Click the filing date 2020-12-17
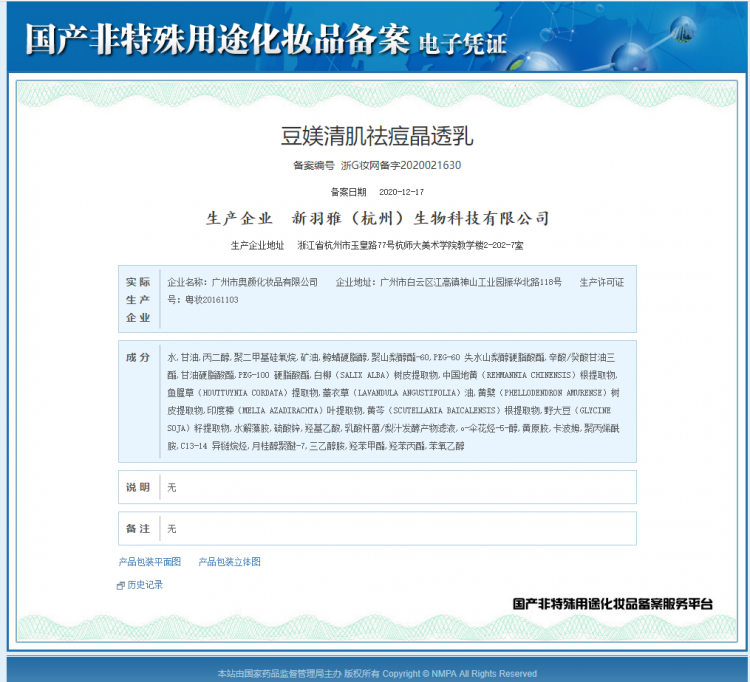 [x=398, y=191]
